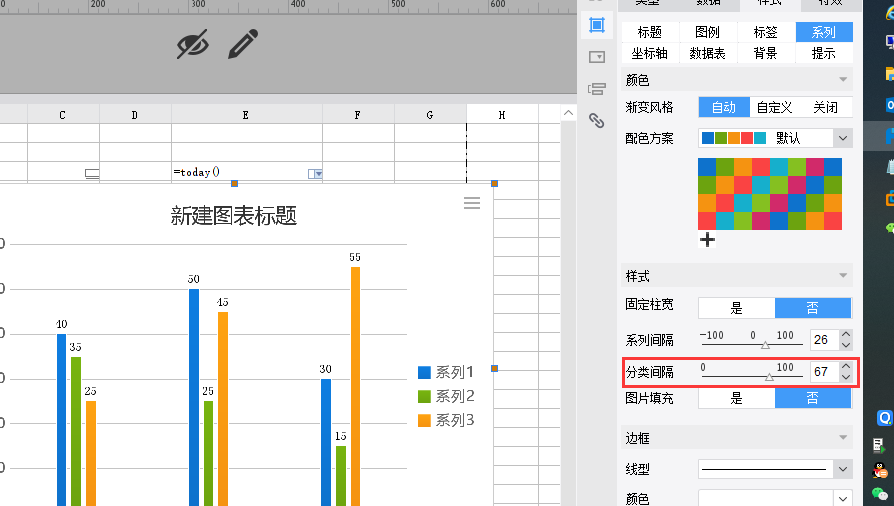
Task: Click the link chain icon in sidebar
Action: click(x=597, y=121)
